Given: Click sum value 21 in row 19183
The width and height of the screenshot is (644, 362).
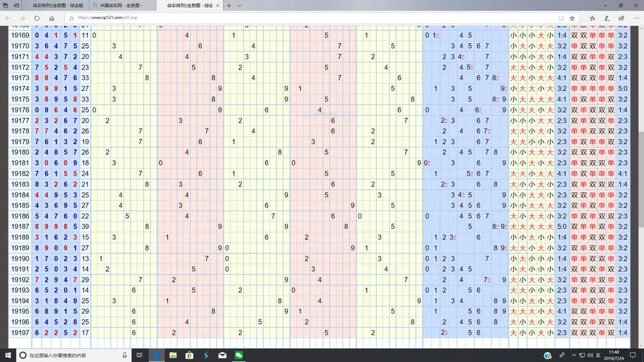Looking at the screenshot, I should click(x=85, y=184).
